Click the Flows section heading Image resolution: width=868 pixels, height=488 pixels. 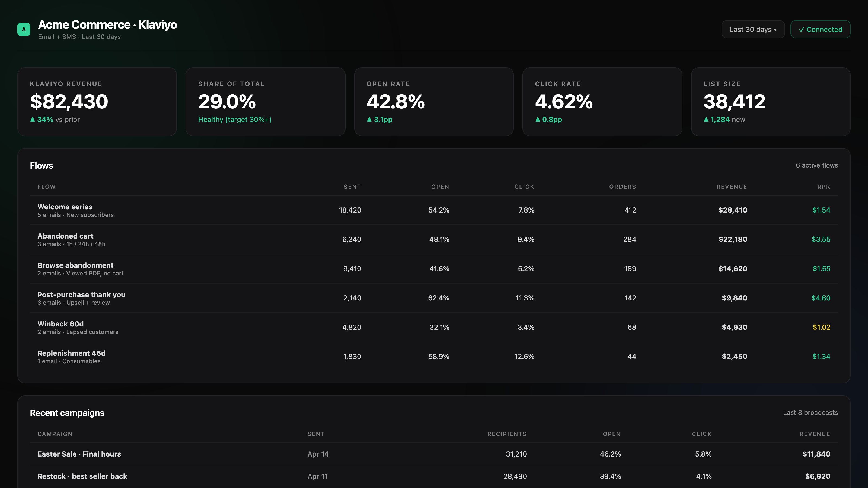coord(42,165)
